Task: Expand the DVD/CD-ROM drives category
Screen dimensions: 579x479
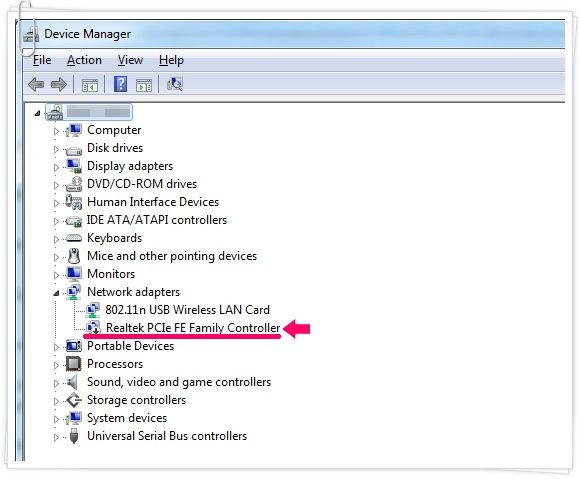Action: pyautogui.click(x=56, y=185)
